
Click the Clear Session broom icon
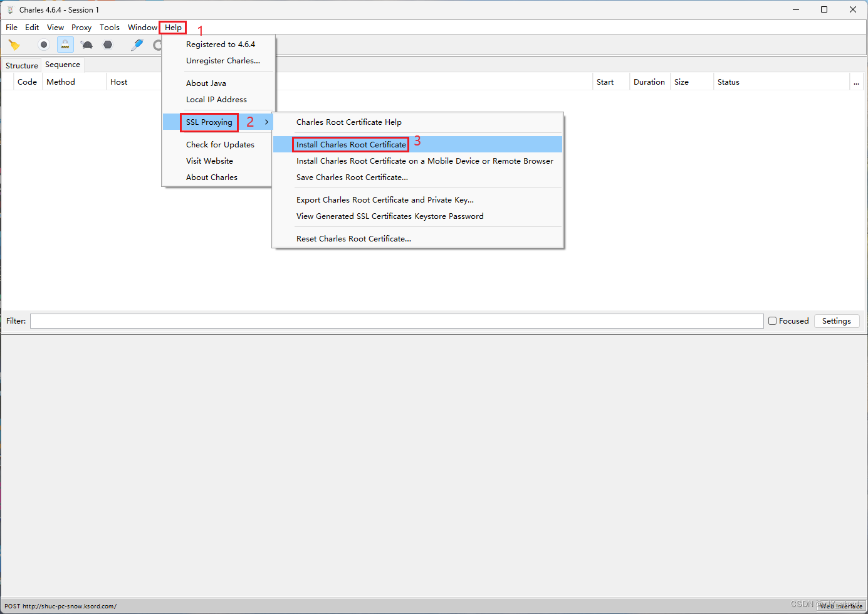click(x=14, y=45)
